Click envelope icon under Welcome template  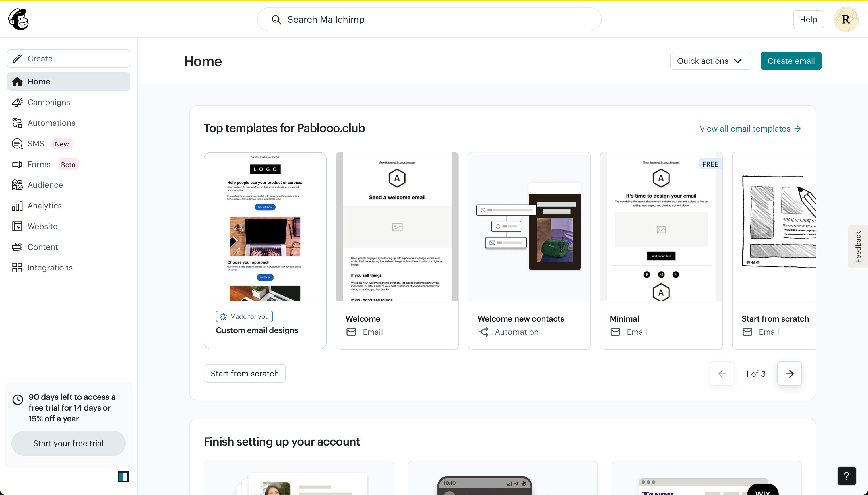pyautogui.click(x=351, y=332)
